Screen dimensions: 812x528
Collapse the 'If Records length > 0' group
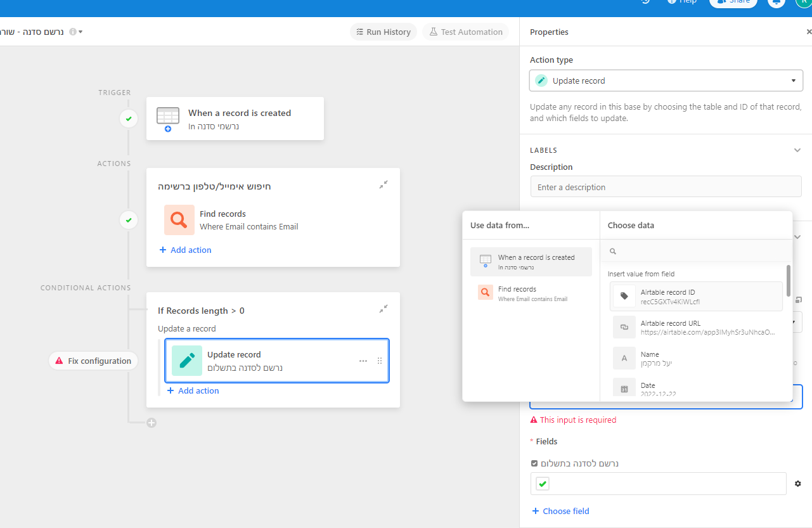point(383,309)
